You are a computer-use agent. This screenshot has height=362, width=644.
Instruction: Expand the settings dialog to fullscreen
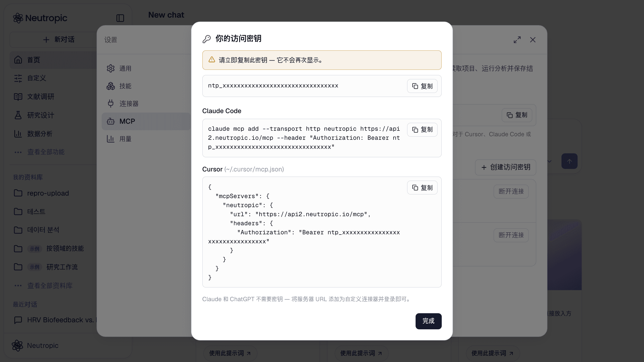click(517, 40)
